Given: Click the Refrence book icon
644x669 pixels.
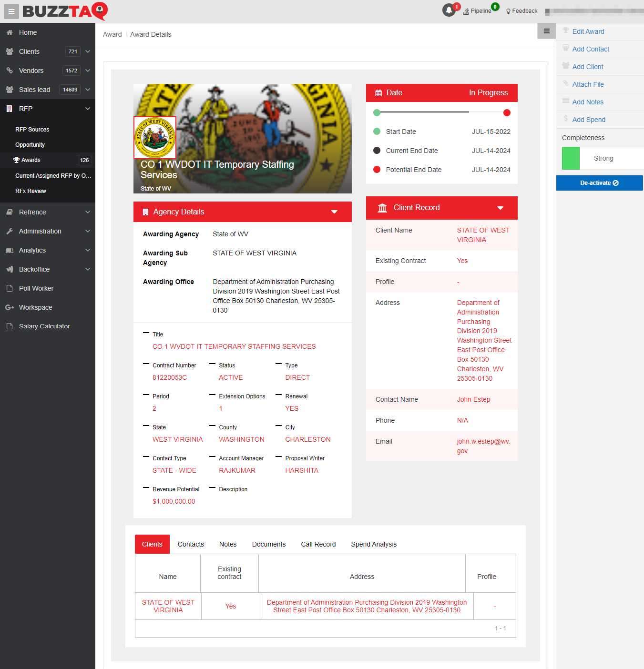Looking at the screenshot, I should coord(10,212).
